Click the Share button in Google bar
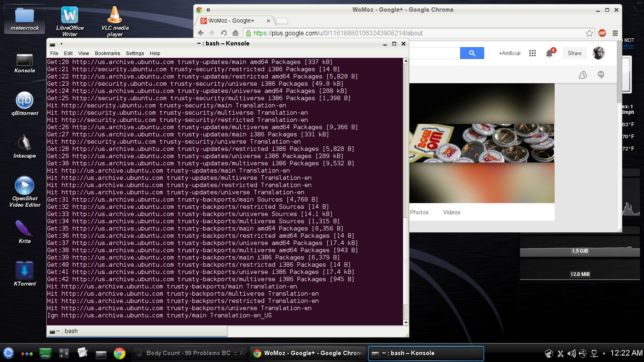The image size is (644, 362). [575, 53]
